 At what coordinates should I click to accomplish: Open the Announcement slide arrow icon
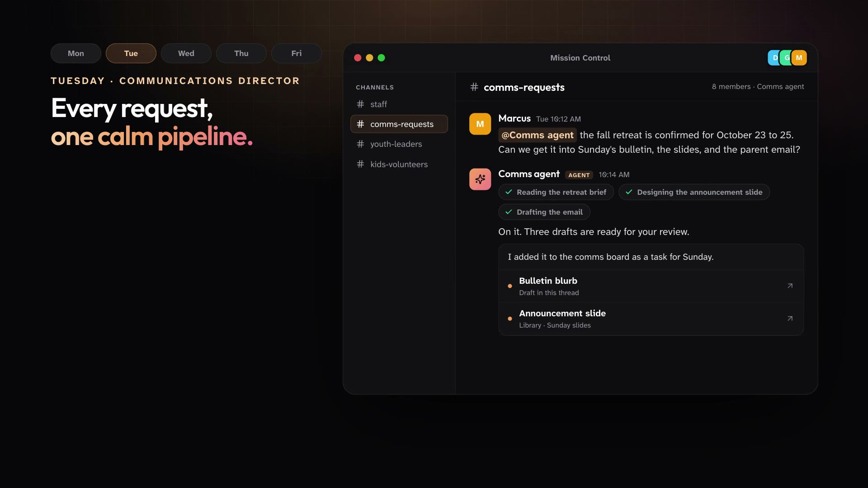click(x=790, y=319)
